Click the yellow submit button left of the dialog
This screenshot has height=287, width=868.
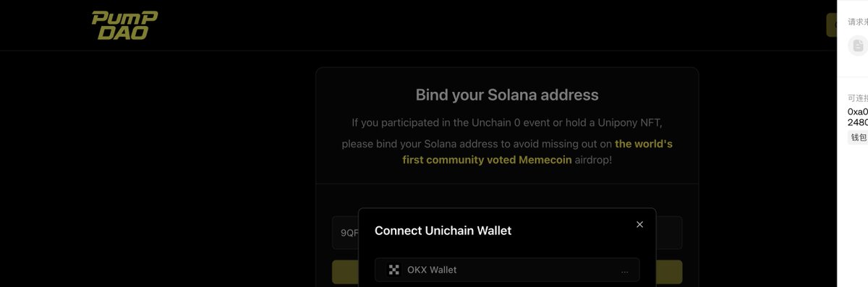coord(345,272)
